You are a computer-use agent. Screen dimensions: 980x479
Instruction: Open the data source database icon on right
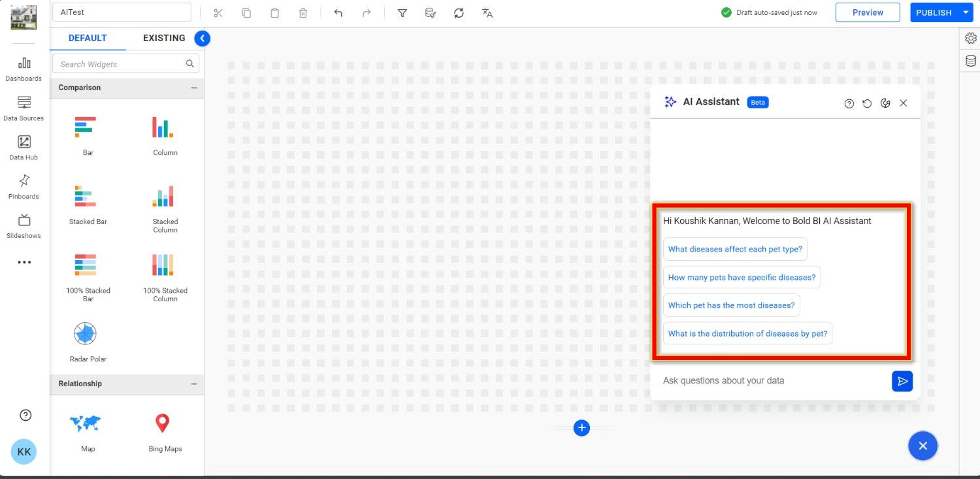[971, 61]
